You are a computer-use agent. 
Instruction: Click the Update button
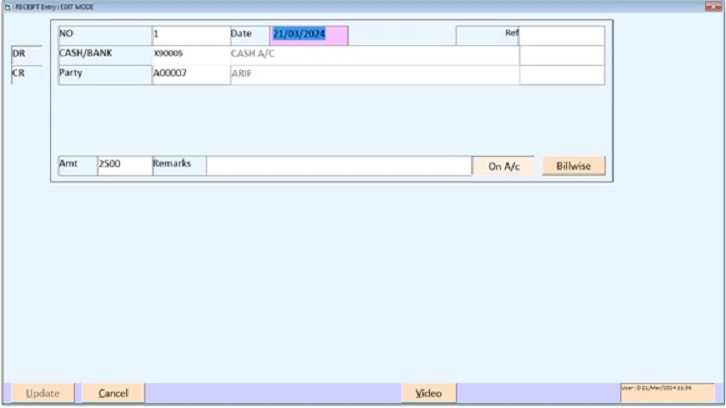click(43, 393)
